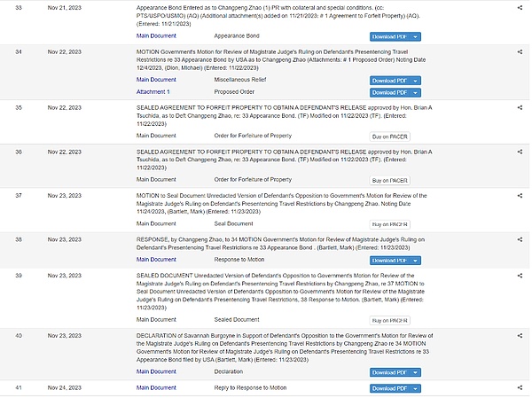Click share icon for entry 38 Response
Screen dimensions: 532x398
coord(520,238)
